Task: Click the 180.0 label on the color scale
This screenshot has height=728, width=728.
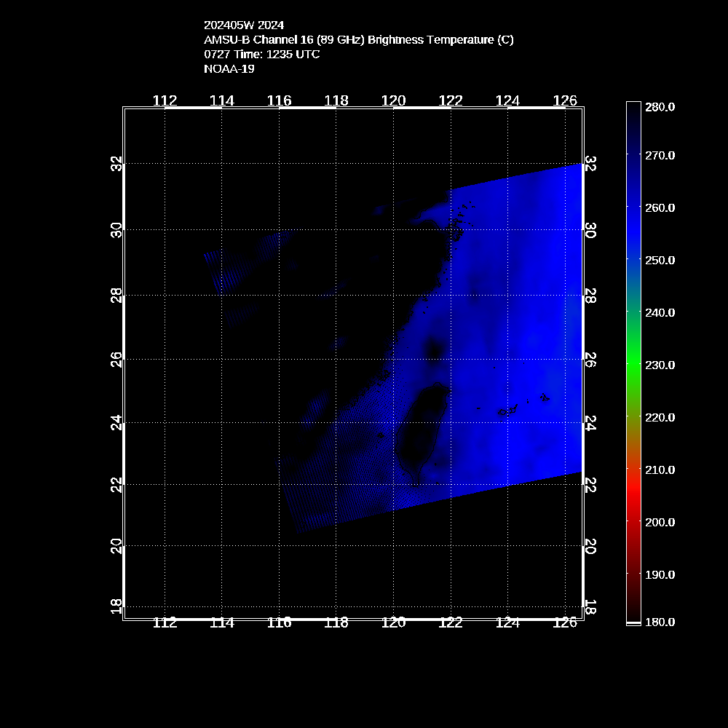Action: point(660,622)
